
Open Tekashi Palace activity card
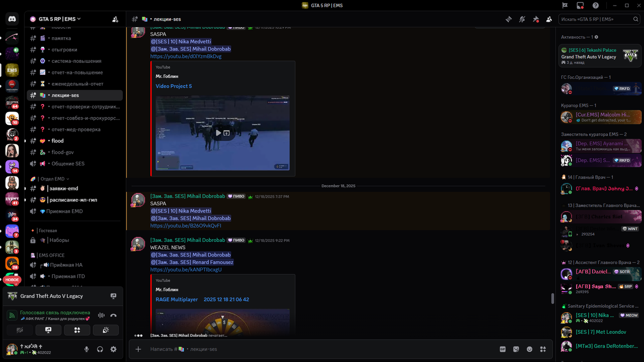point(600,55)
